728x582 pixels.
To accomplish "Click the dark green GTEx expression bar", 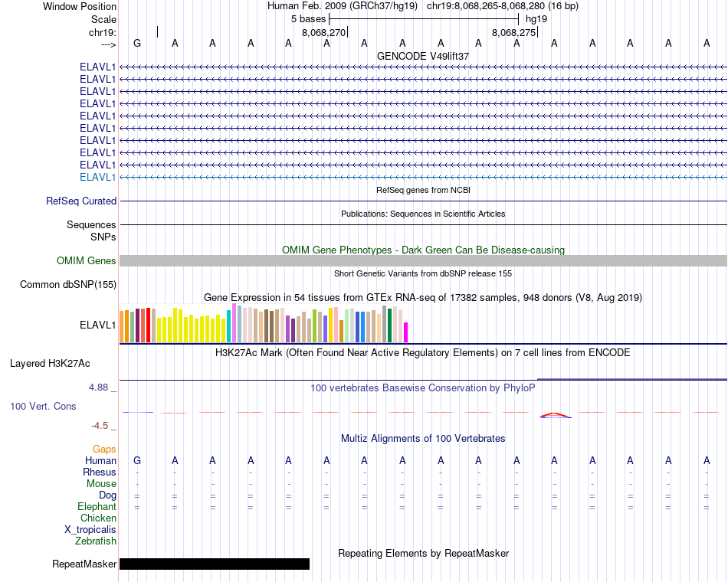I will (389, 325).
